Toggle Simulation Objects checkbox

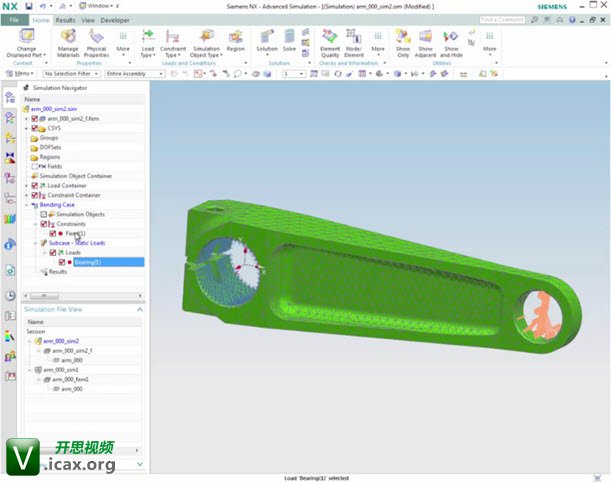(44, 214)
